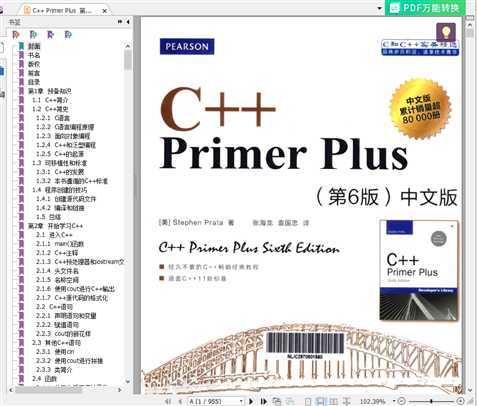Collapse the bookmark panel with left arrow
The width and height of the screenshot is (477, 406).
coord(128,22)
